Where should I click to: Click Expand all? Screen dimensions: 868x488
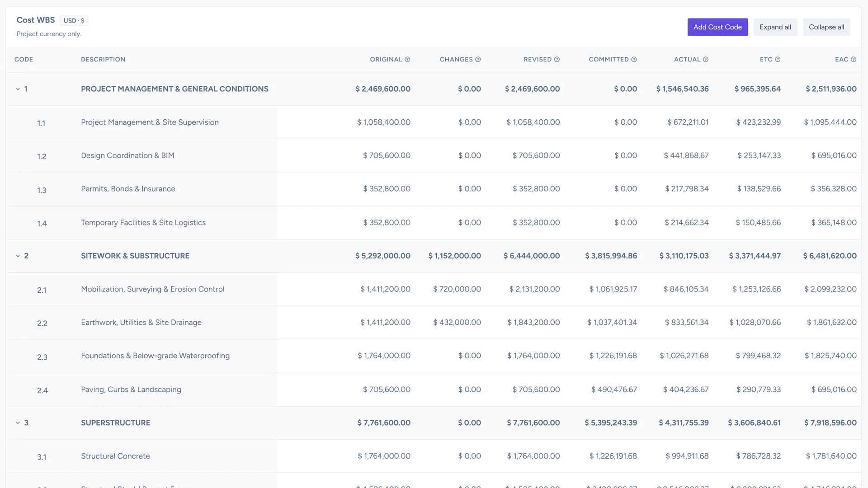(x=775, y=27)
